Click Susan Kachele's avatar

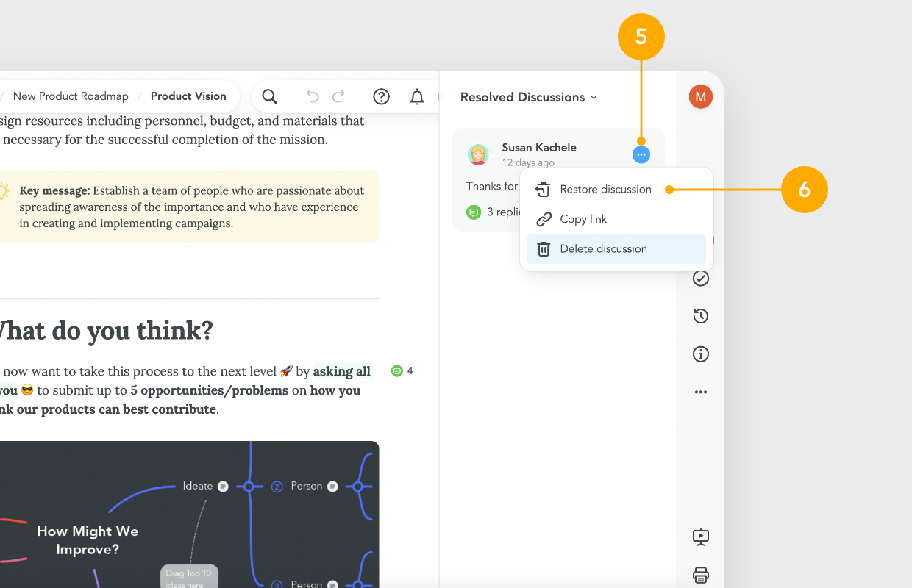(x=479, y=154)
